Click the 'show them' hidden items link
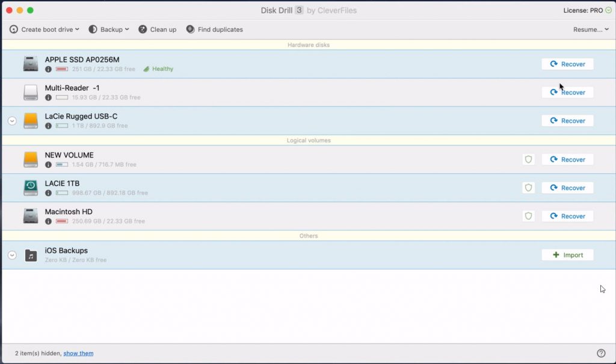This screenshot has width=616, height=364. pos(79,353)
